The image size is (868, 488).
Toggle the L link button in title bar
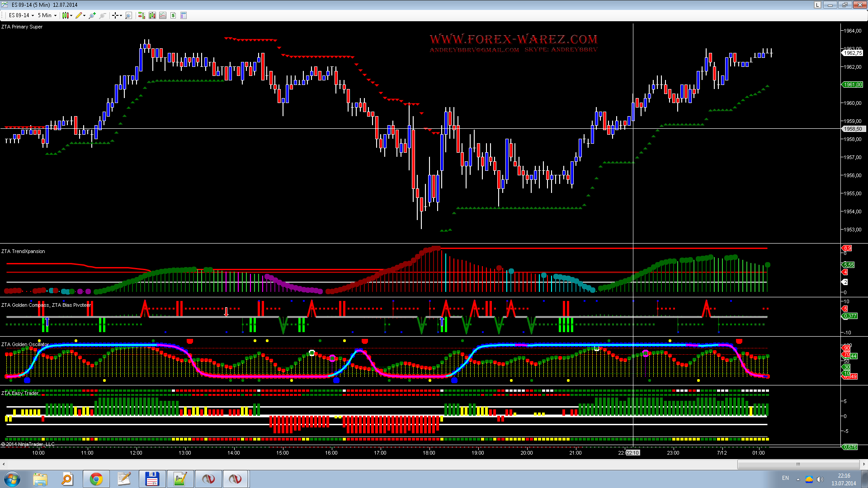click(x=817, y=5)
